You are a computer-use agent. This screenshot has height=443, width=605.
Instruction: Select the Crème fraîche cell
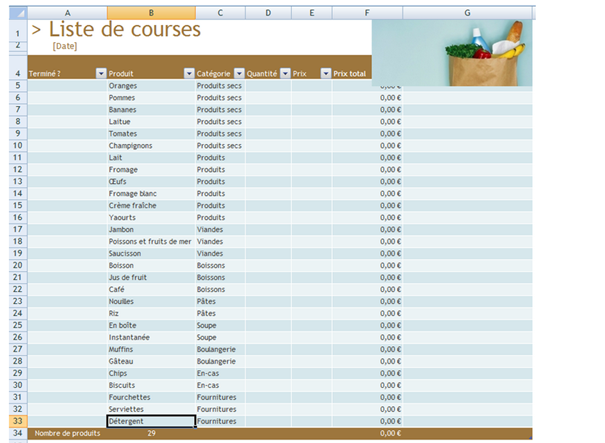coord(151,205)
